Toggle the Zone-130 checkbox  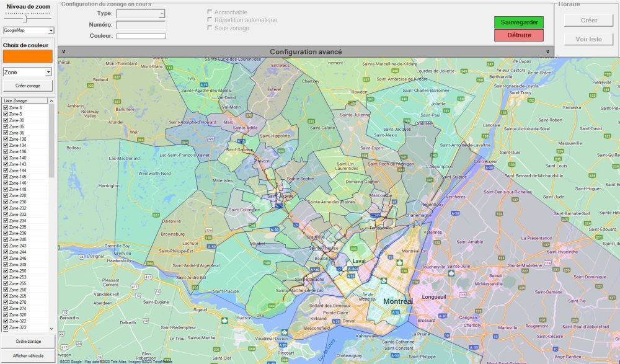(x=6, y=139)
